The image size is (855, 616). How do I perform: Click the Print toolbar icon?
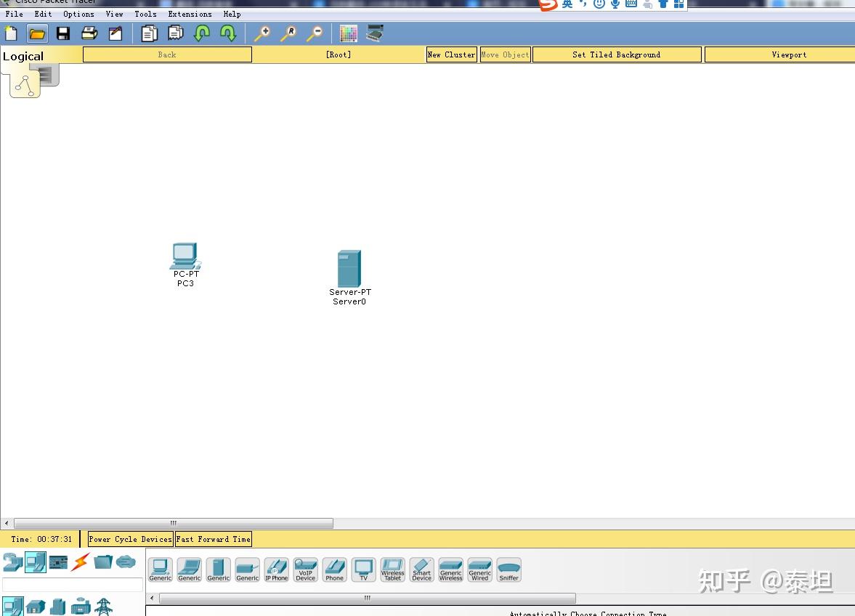click(x=89, y=34)
